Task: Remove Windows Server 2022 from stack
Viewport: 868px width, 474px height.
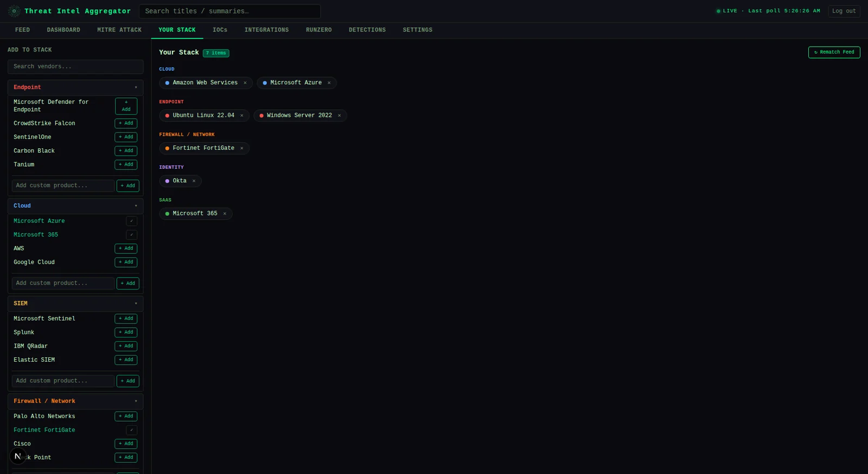Action: (340, 116)
